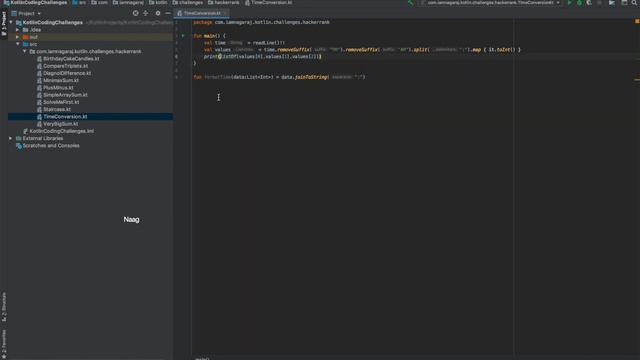Click the Collapse All icon in Project panel header
The image size is (640, 360).
click(x=146, y=13)
